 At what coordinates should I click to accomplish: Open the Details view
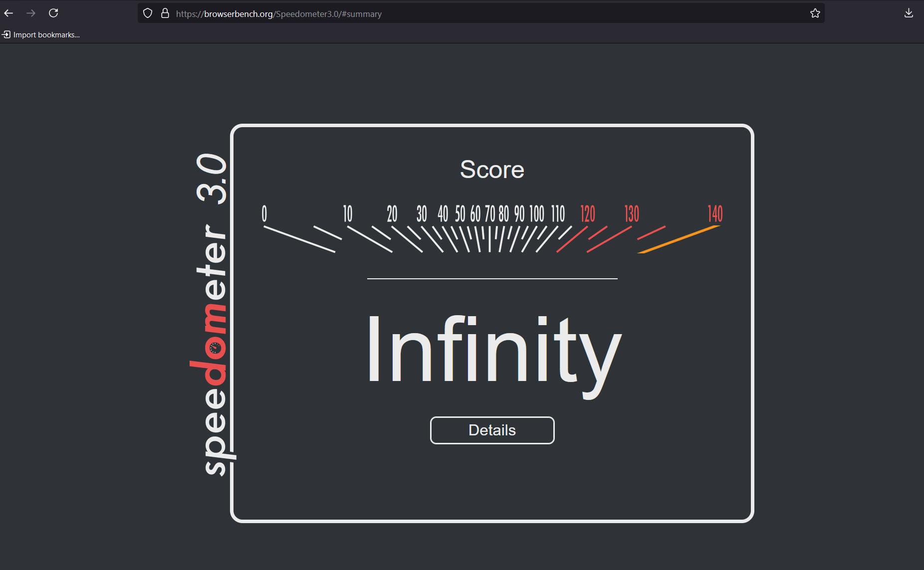tap(492, 430)
